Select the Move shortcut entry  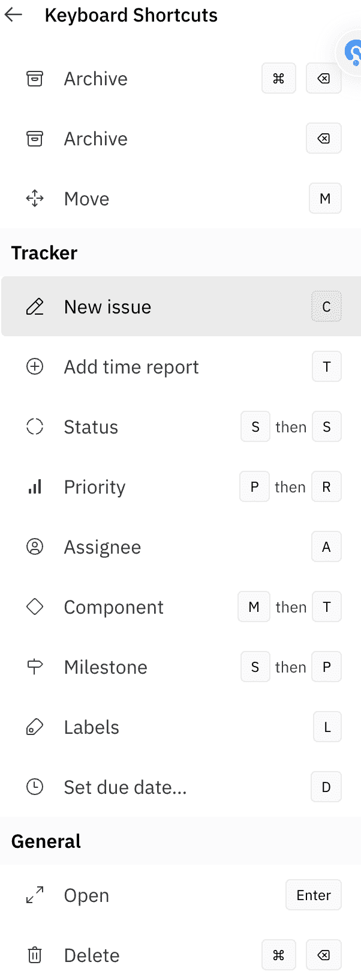click(x=86, y=199)
